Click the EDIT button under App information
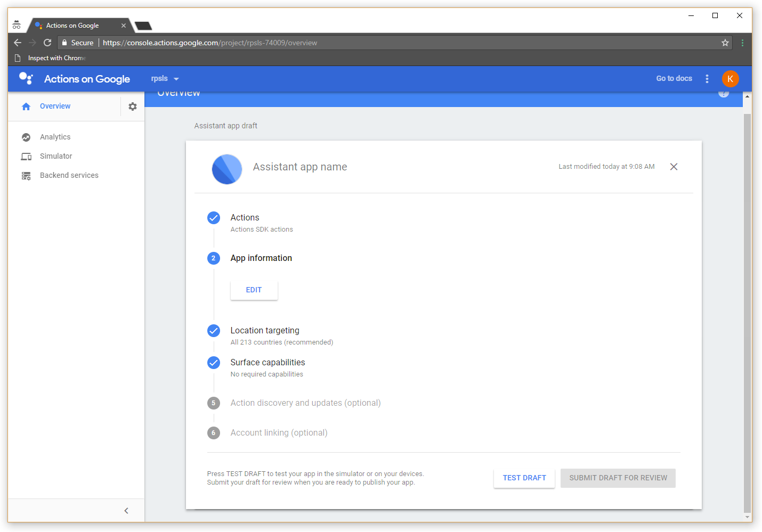The height and width of the screenshot is (532, 762). click(x=254, y=290)
